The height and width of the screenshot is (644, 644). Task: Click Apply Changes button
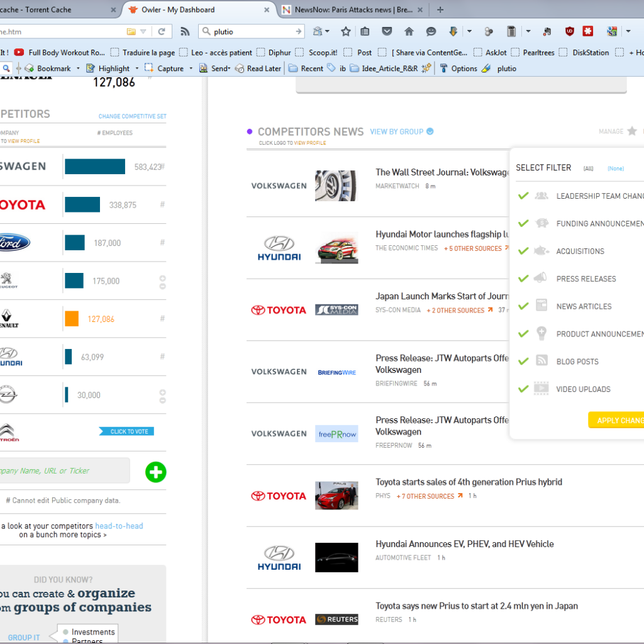[616, 420]
